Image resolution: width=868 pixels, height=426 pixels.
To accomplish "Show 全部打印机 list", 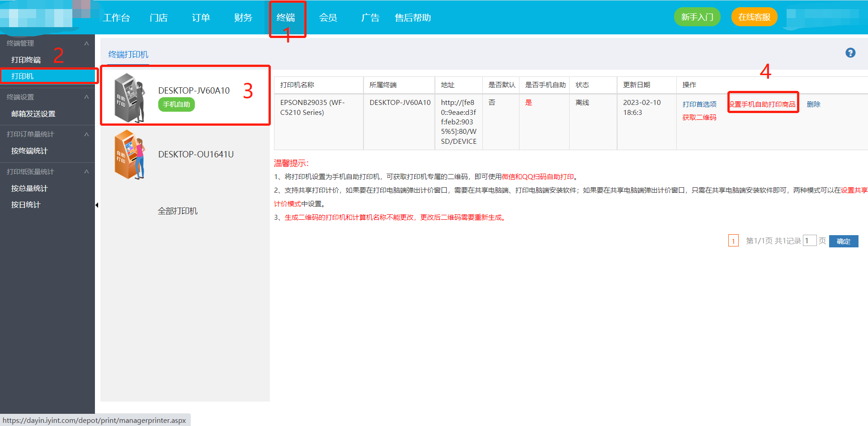I will coord(178,211).
